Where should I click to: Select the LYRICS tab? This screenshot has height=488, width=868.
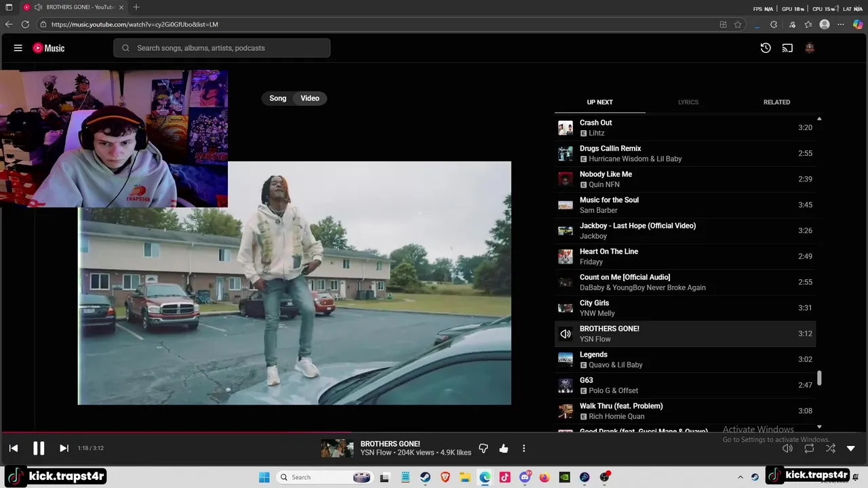(x=688, y=102)
